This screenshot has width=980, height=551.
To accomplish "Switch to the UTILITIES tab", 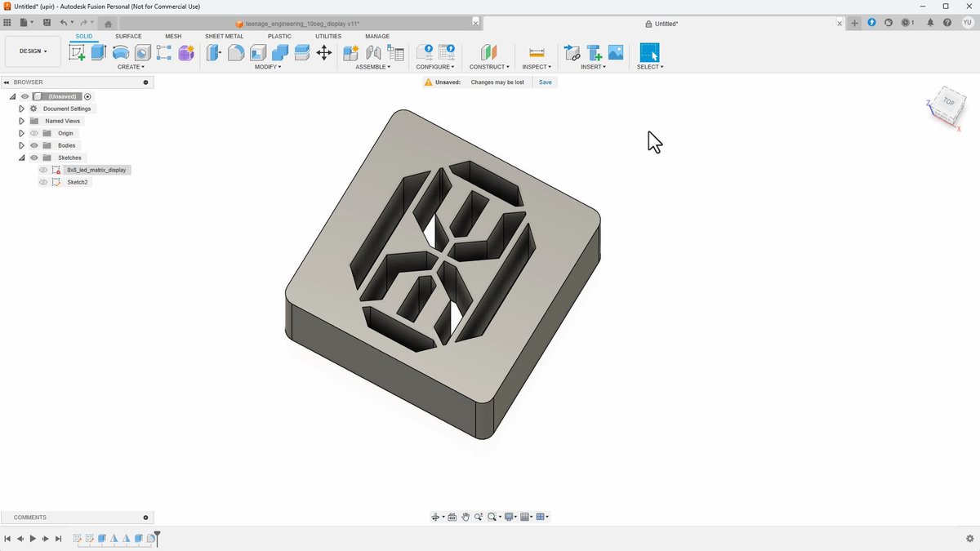I will click(x=328, y=36).
